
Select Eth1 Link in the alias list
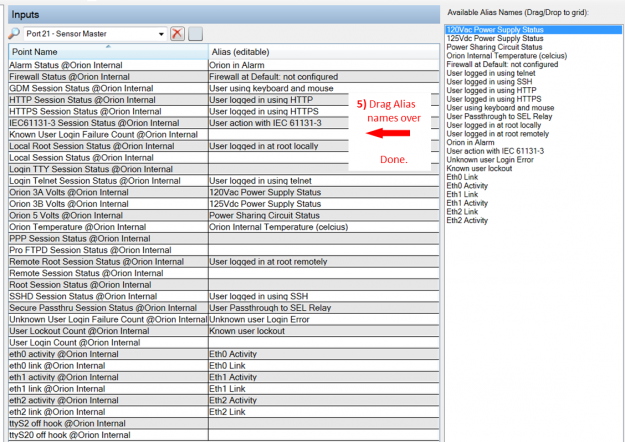coord(462,194)
